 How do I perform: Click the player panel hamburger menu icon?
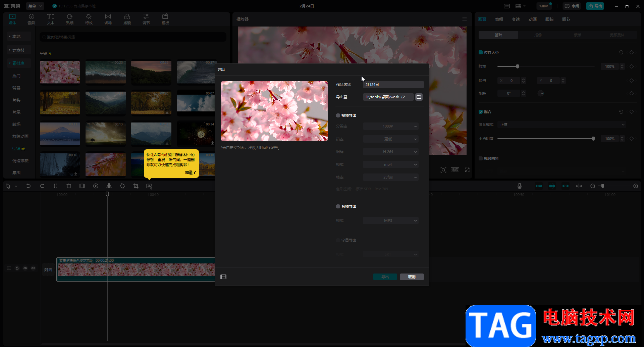[x=465, y=19]
